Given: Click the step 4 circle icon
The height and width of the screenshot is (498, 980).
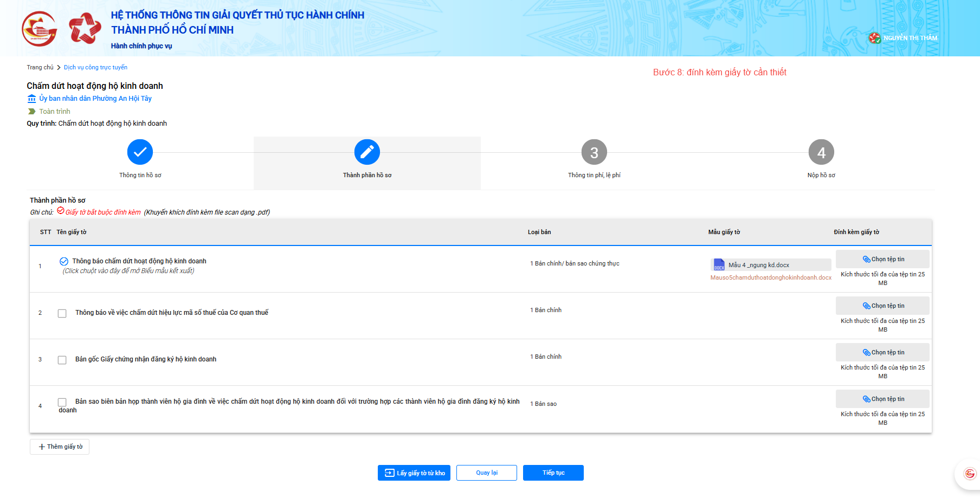Looking at the screenshot, I should pos(821,152).
